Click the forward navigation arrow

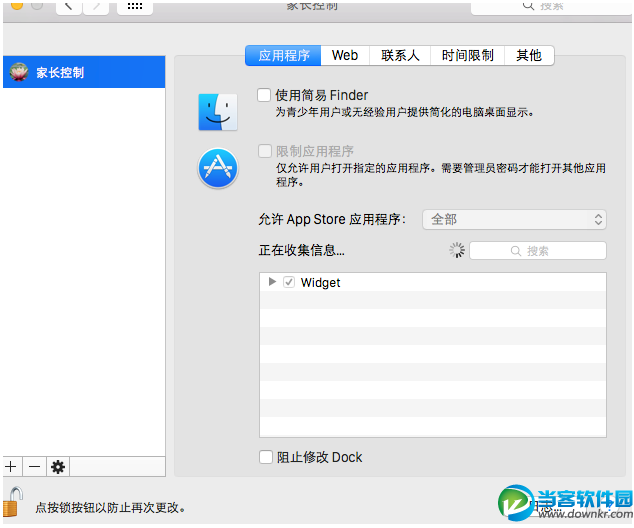pos(96,7)
